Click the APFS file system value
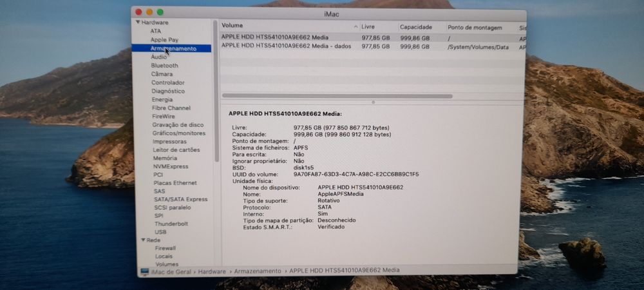This screenshot has width=644, height=290. (301, 147)
